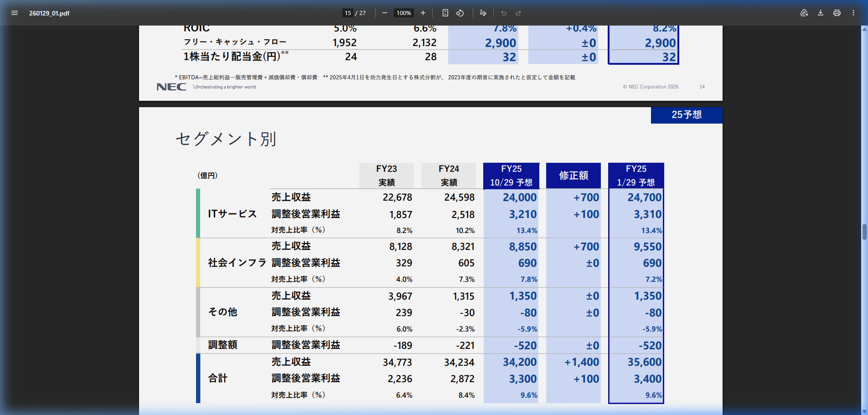
Task: Undo the last annotation
Action: point(503,13)
